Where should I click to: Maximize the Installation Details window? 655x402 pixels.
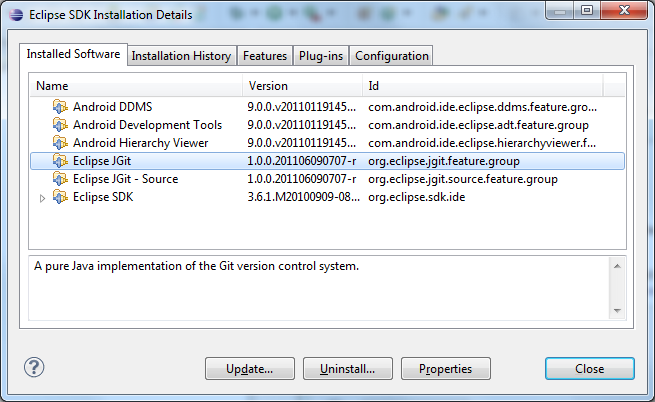click(x=587, y=10)
